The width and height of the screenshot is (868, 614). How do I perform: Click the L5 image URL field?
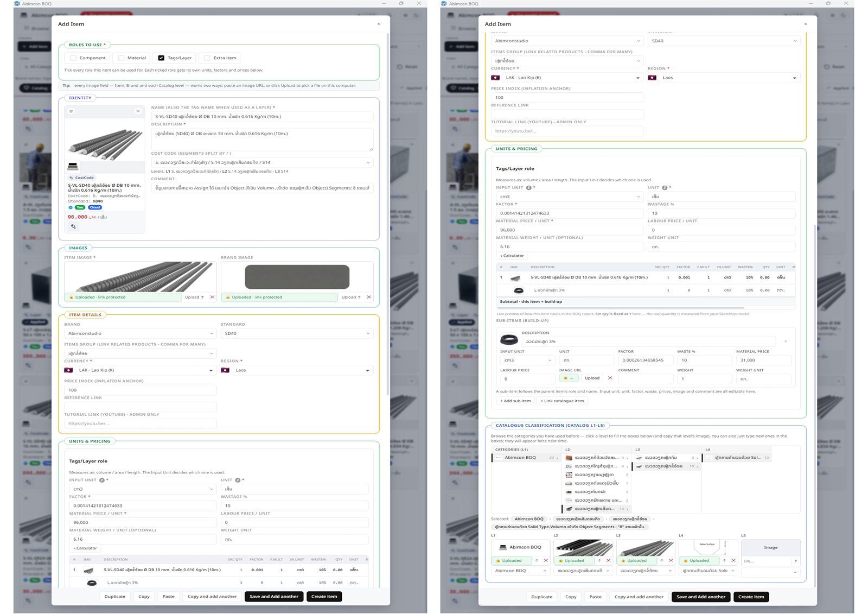(x=765, y=561)
